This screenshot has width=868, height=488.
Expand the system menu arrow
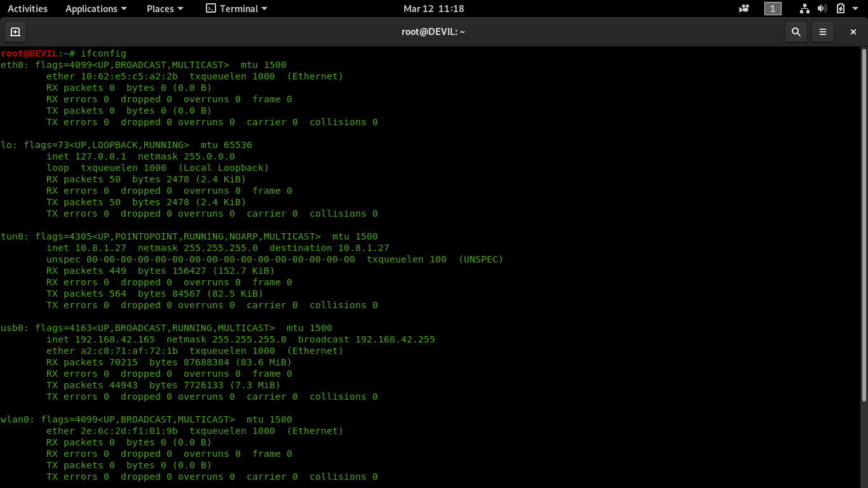pyautogui.click(x=857, y=9)
